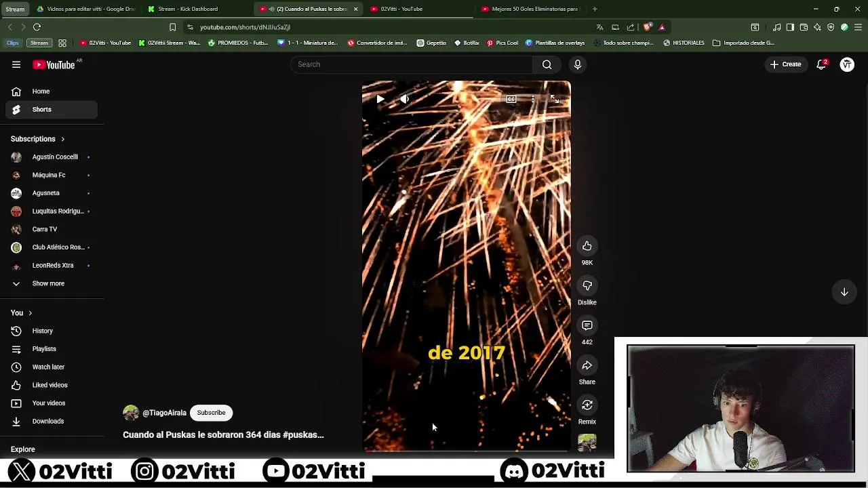This screenshot has width=868, height=488.
Task: Start voice search with the microphone
Action: coord(578,64)
